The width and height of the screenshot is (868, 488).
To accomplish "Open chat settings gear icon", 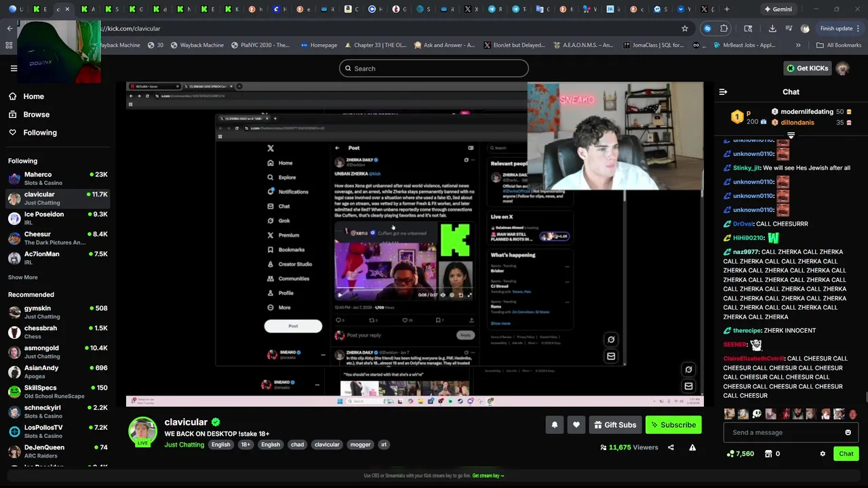I will coord(823,453).
